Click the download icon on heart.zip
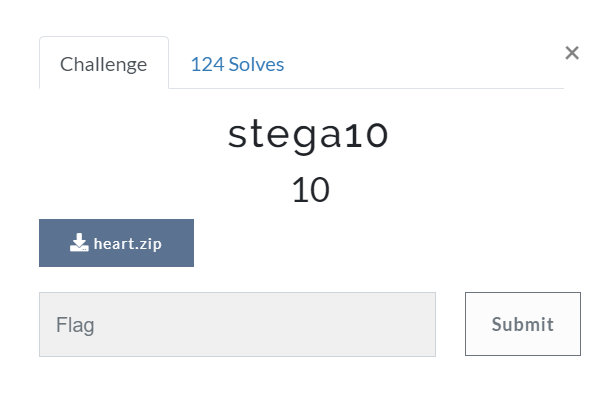 pyautogui.click(x=79, y=243)
